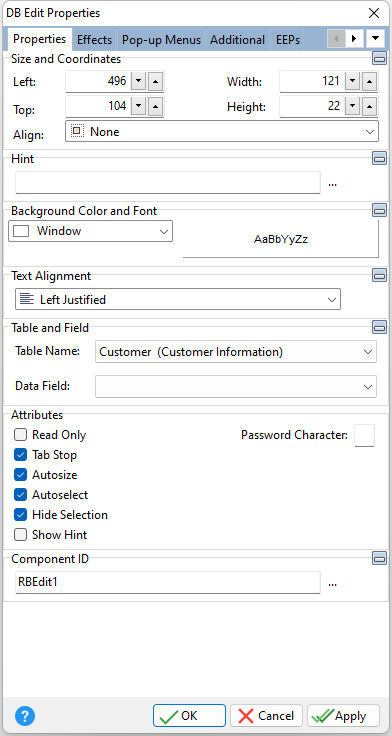
Task: Collapse the Table and Field section
Action: (x=379, y=327)
